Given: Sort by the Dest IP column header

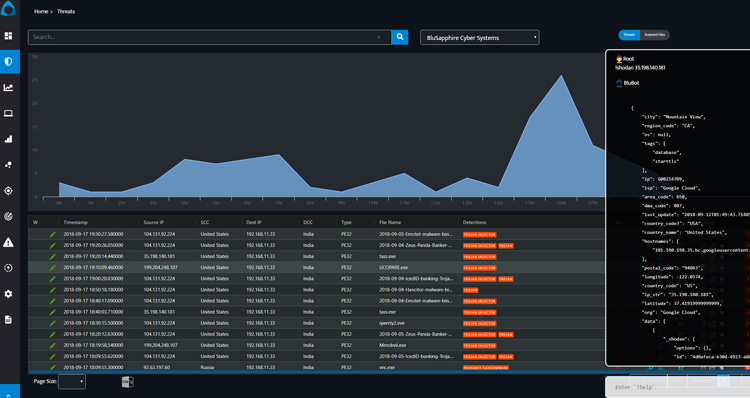Looking at the screenshot, I should tap(254, 222).
